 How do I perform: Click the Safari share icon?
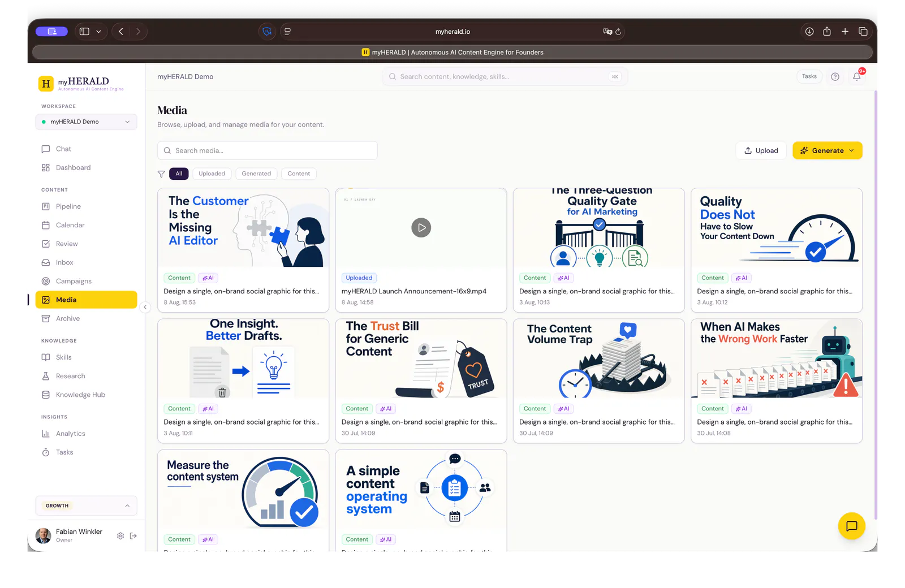827,32
